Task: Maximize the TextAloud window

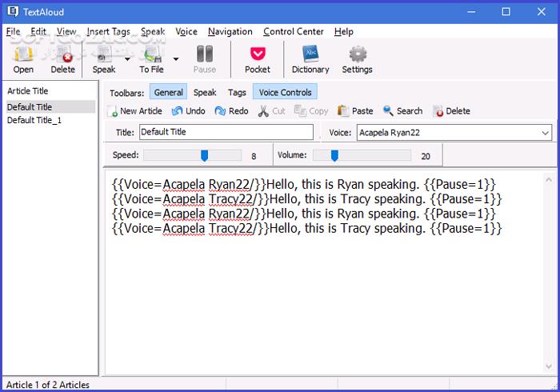Action: tap(506, 12)
